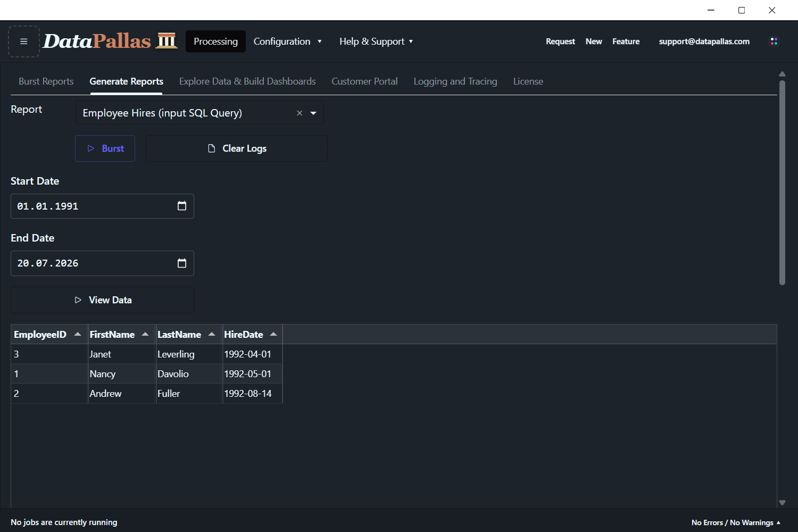This screenshot has height=532, width=798.
Task: Open Help & Support menu
Action: [376, 41]
